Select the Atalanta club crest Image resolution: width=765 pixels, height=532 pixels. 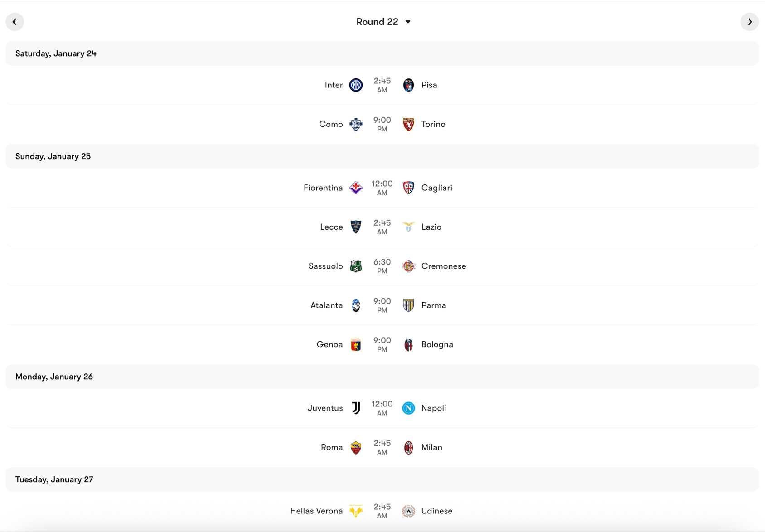(x=356, y=305)
